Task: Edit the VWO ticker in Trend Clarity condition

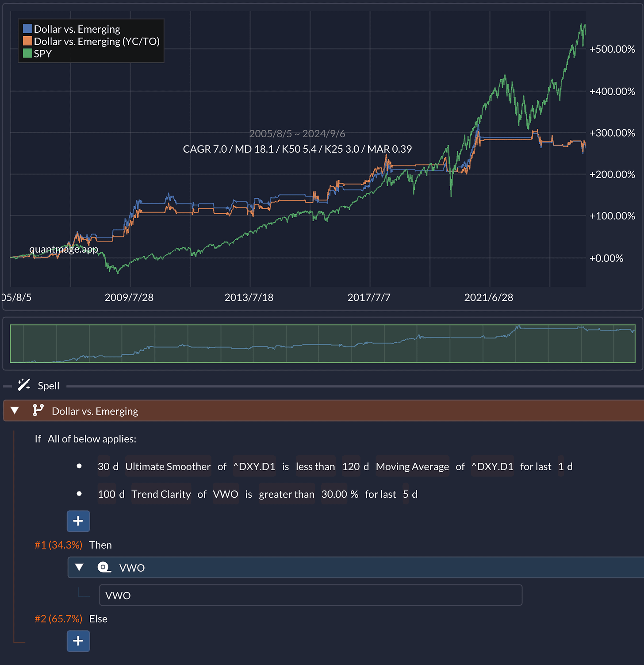Action: [226, 494]
